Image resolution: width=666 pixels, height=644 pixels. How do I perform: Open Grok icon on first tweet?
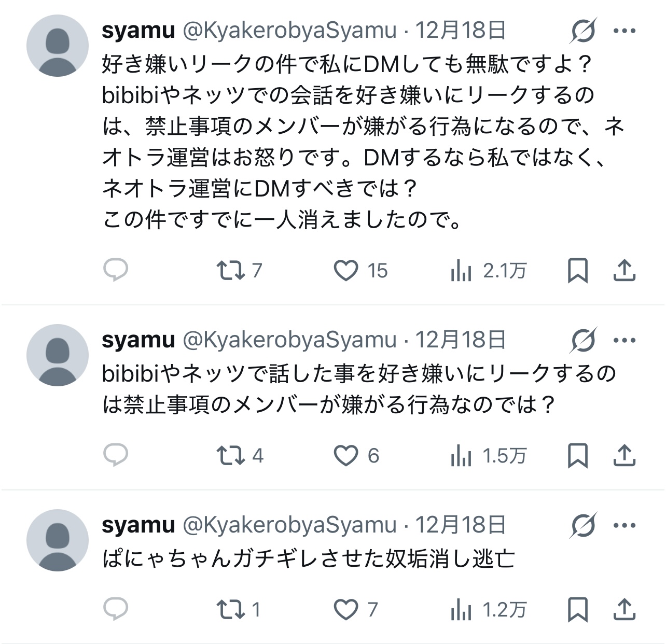point(584,31)
